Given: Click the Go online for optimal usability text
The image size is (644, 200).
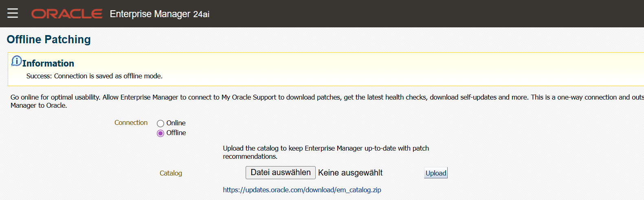Looking at the screenshot, I should click(327, 101).
